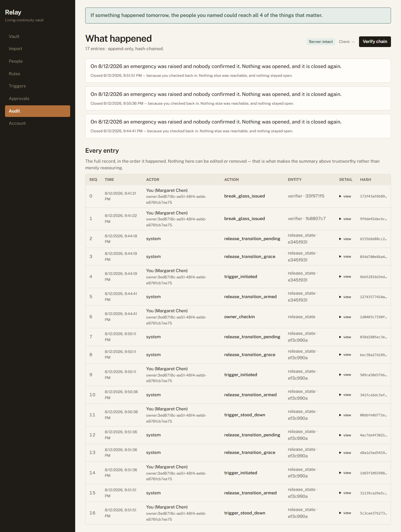
Task: Expand view for owner_checkin entry
Action: tap(345, 317)
